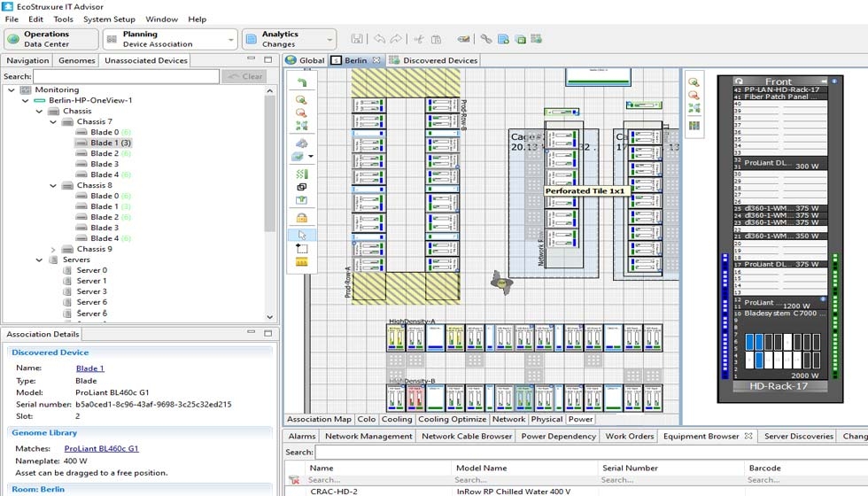Click the zoom in icon on floor toolbar
The width and height of the screenshot is (868, 496).
click(302, 100)
